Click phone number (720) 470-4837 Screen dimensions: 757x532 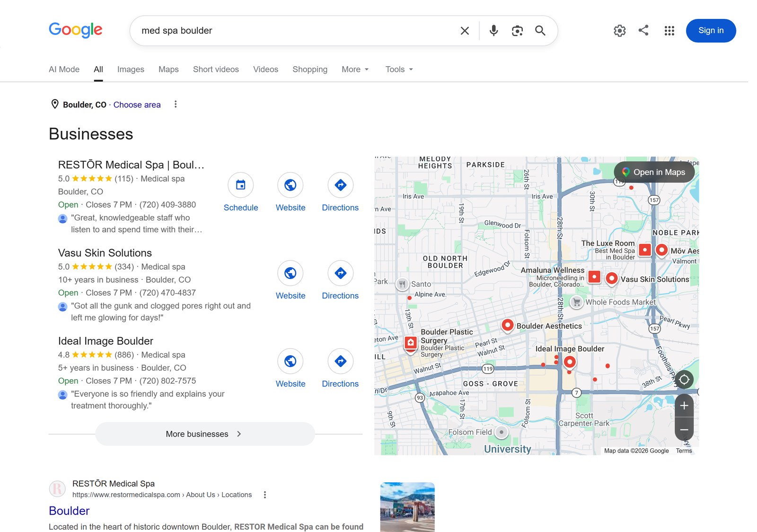point(167,293)
